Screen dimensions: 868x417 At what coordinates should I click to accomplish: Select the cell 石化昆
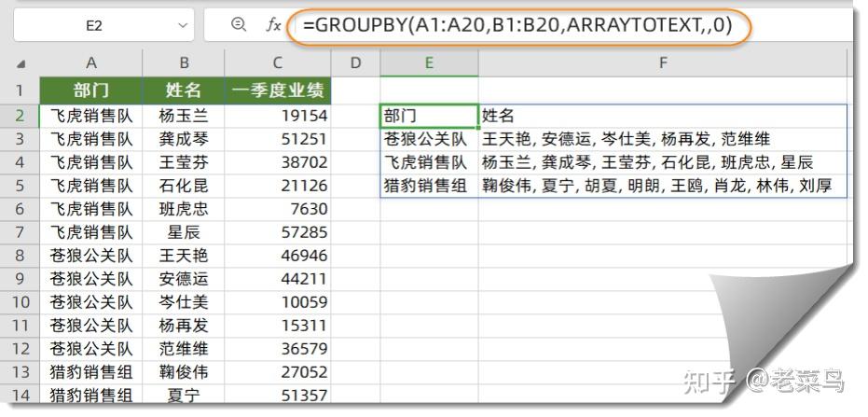184,186
